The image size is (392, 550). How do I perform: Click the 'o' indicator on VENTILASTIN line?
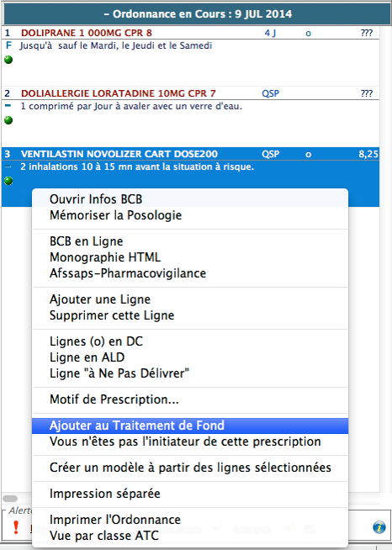(x=308, y=155)
